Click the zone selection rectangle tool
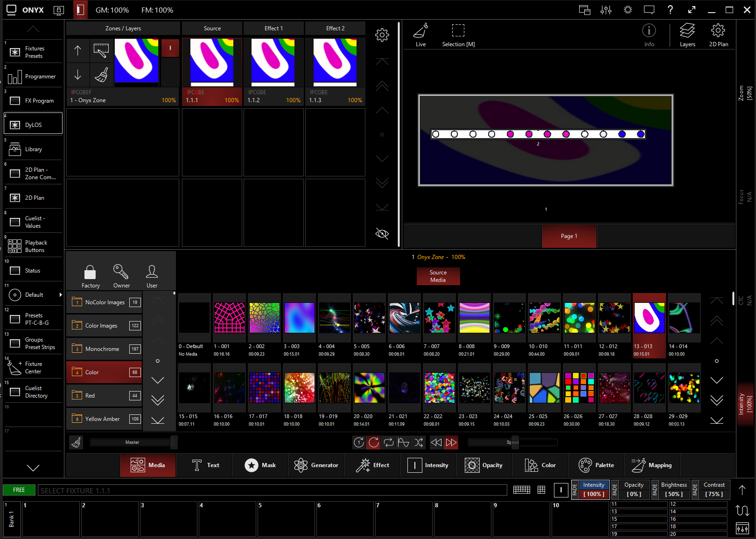This screenshot has width=756, height=539. click(x=101, y=50)
